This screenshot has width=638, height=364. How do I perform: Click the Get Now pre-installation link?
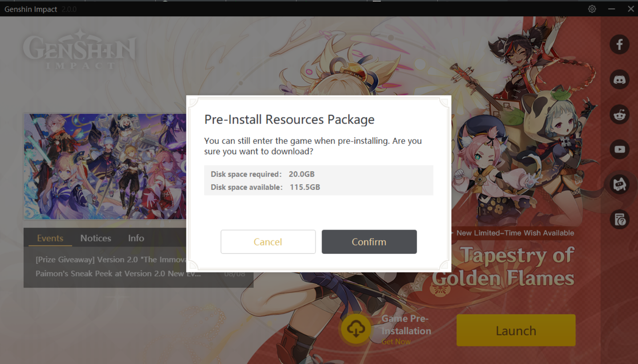[396, 342]
